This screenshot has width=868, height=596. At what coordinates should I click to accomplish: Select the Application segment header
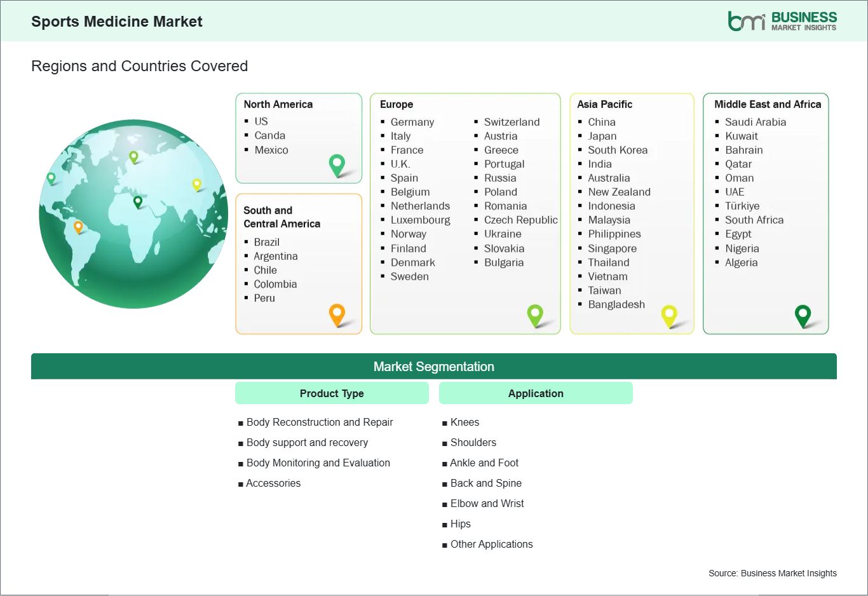pos(536,393)
